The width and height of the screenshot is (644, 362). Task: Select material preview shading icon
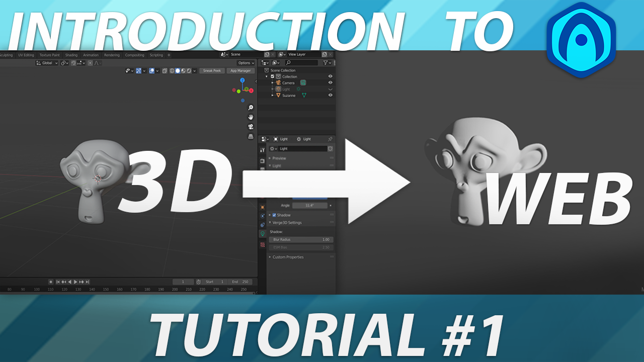click(183, 71)
